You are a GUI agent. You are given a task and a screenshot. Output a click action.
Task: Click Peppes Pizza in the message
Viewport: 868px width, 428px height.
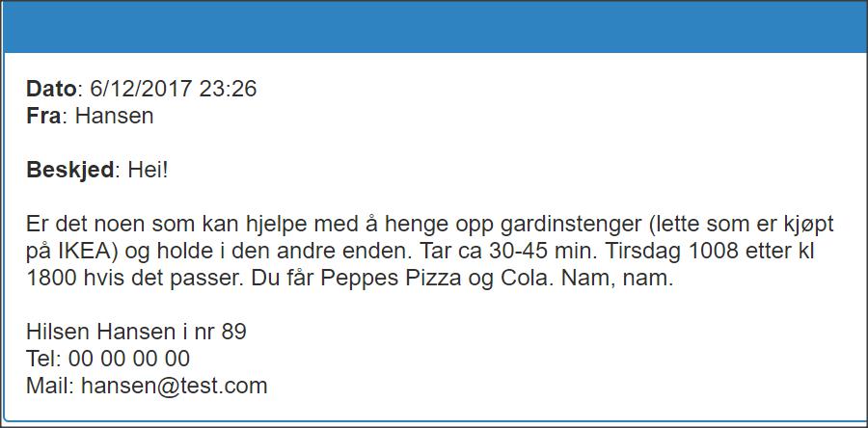[391, 279]
